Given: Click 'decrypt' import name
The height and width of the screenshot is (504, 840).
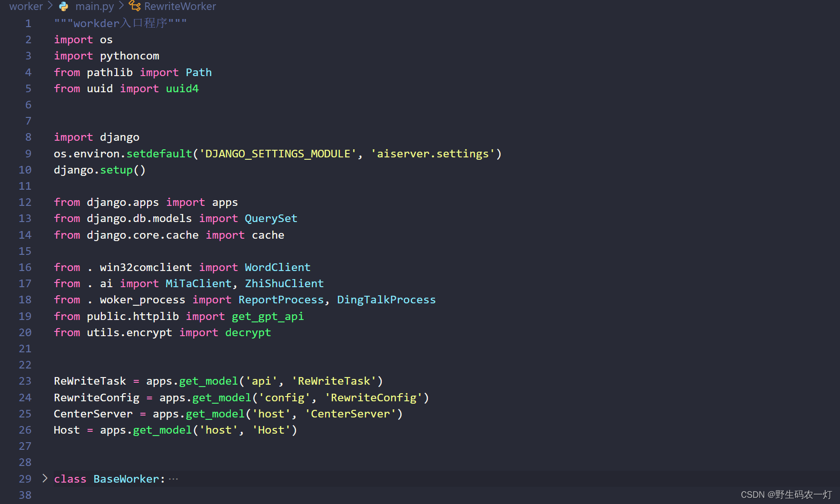Looking at the screenshot, I should coord(248,333).
